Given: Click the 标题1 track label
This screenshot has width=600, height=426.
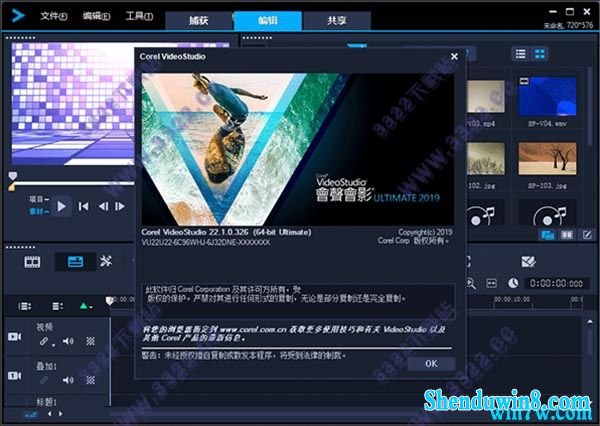Looking at the screenshot, I should click(x=47, y=402).
